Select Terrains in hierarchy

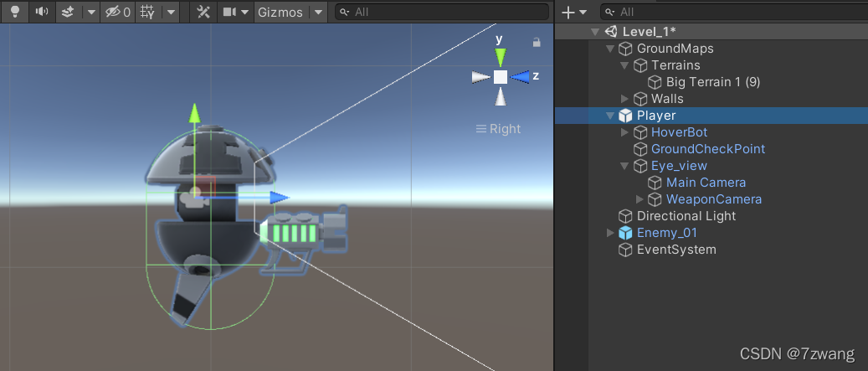point(675,65)
